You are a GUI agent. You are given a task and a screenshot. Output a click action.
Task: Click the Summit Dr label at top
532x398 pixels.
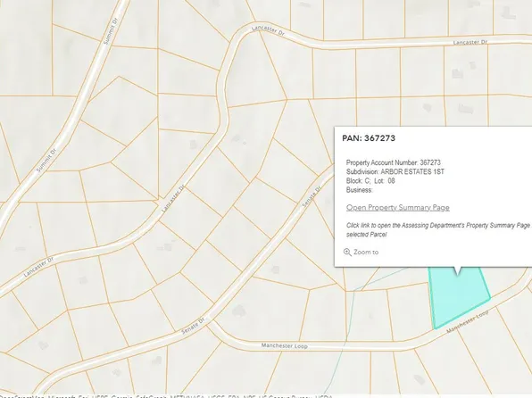[x=111, y=31]
